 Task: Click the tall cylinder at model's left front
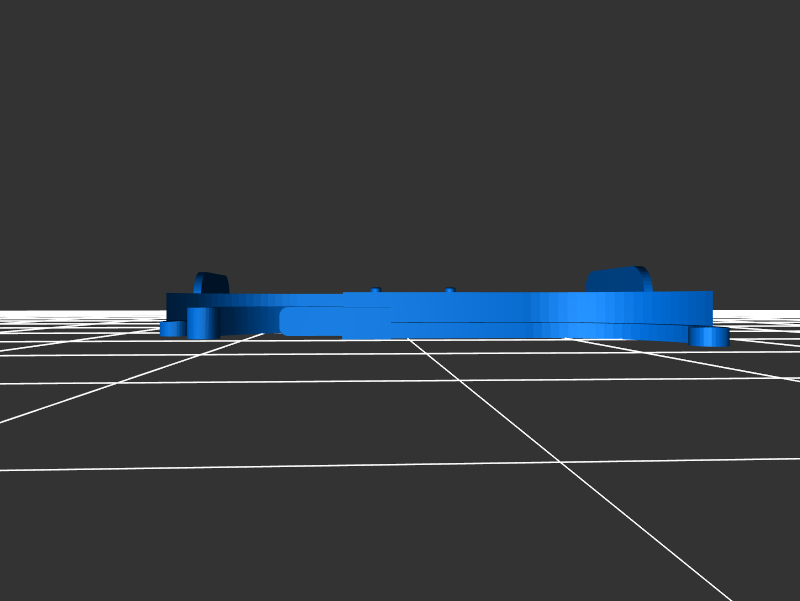tap(202, 323)
